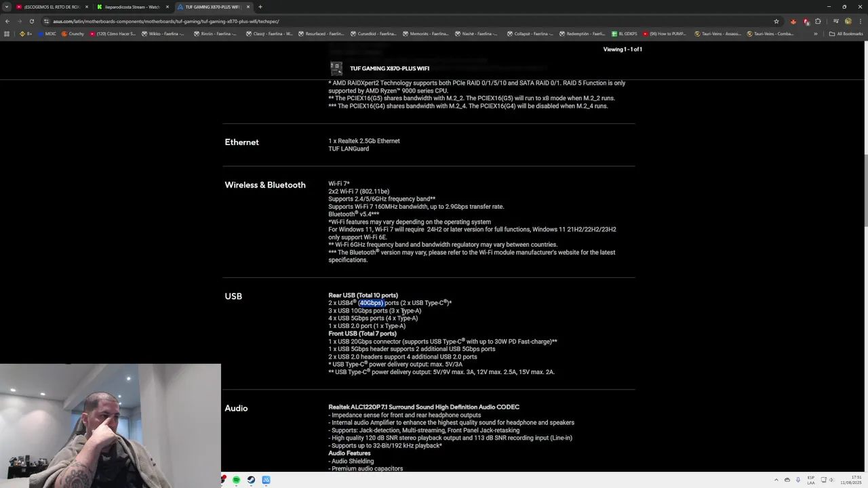868x488 pixels.
Task: Open the Crunchy bookmark
Action: 73,34
